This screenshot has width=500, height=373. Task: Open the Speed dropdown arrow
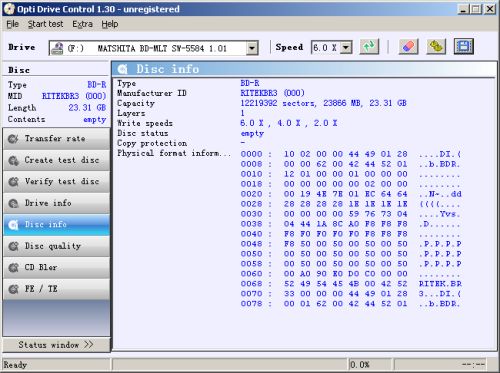pos(346,47)
